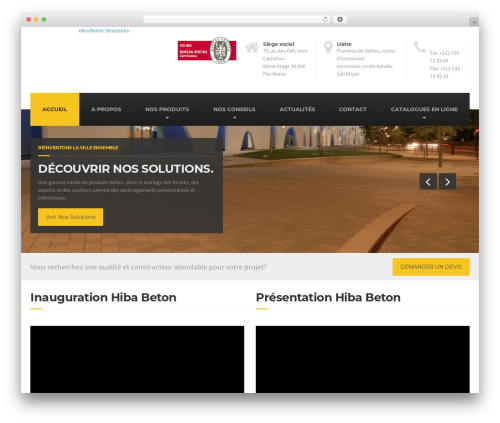This screenshot has width=500, height=423.
Task: Open the Hiba Beton Structures logo link
Action: click(x=104, y=31)
